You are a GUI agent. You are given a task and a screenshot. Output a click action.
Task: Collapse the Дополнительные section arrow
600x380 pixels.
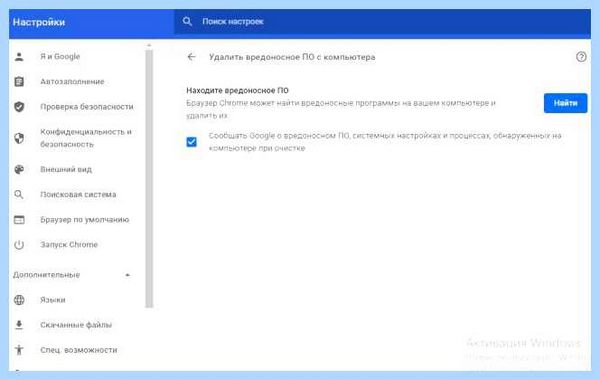coord(127,275)
